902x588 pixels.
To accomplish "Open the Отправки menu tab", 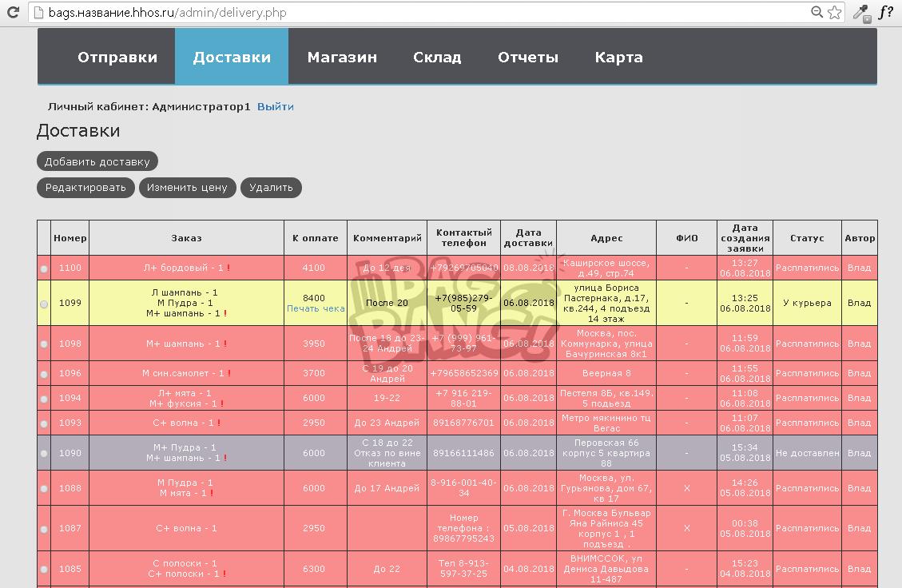I will [117, 57].
